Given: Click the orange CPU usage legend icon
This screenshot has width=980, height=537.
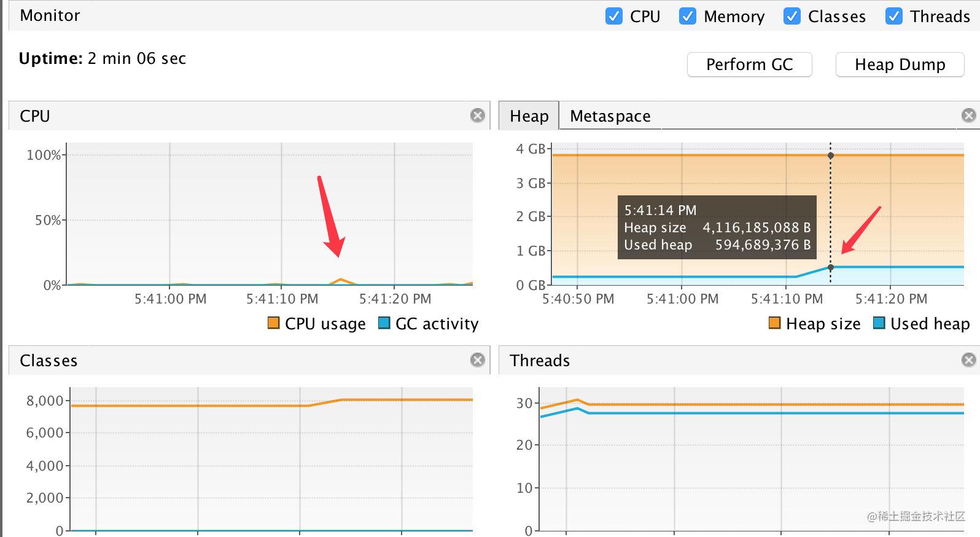Looking at the screenshot, I should coord(274,323).
